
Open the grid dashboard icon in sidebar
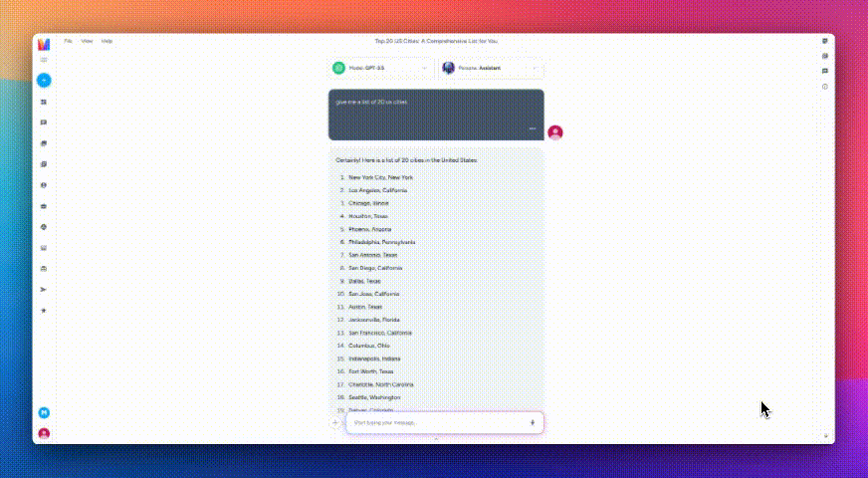[44, 102]
